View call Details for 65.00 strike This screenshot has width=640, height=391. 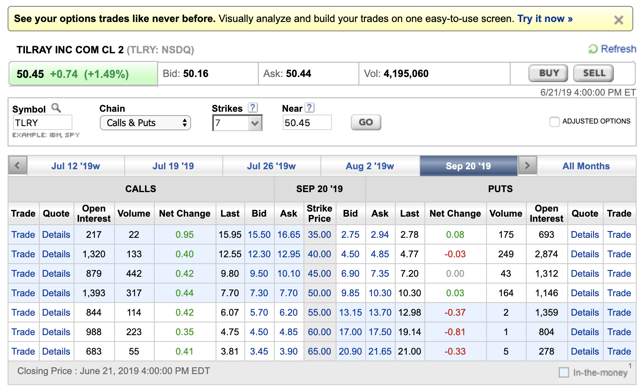pyautogui.click(x=56, y=351)
